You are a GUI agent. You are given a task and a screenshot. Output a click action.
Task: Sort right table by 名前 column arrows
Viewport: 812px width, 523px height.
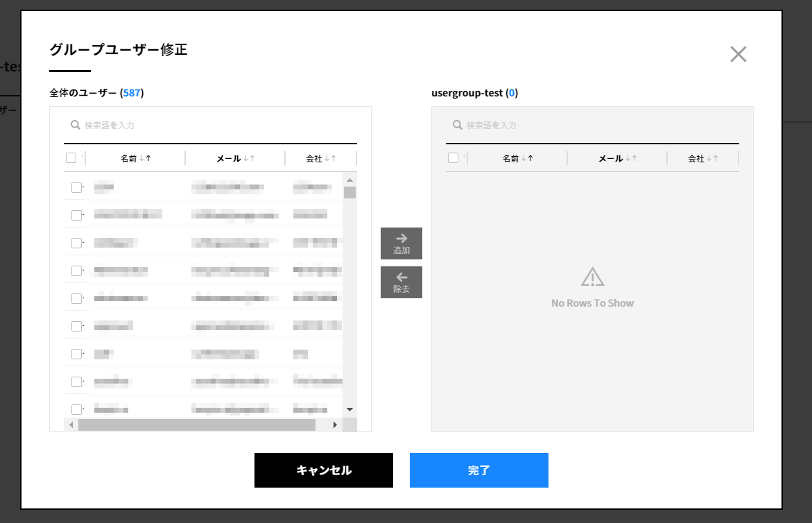tap(527, 158)
